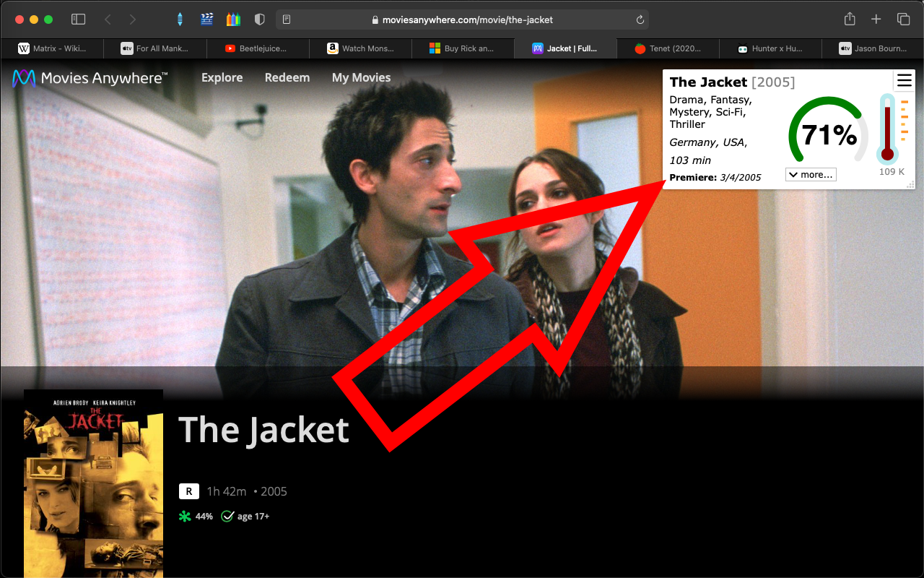Switch to the For All Mank... tab

[x=154, y=48]
